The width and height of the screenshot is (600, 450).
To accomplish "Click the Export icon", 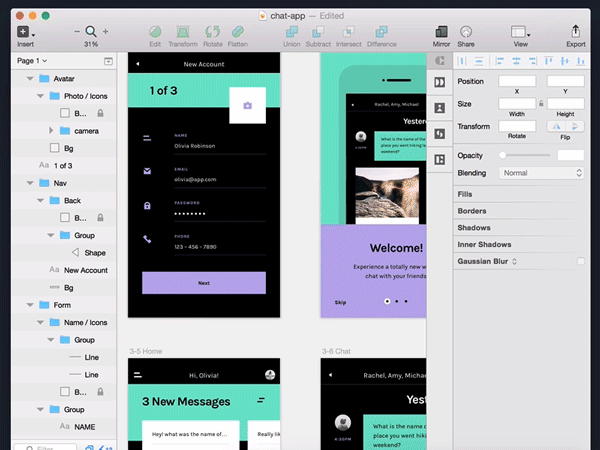I will [576, 32].
